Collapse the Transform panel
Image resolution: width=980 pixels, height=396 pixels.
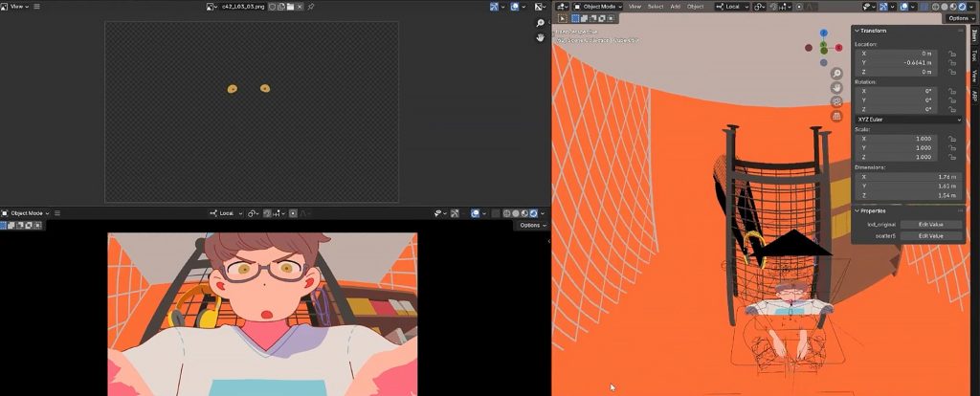[857, 31]
